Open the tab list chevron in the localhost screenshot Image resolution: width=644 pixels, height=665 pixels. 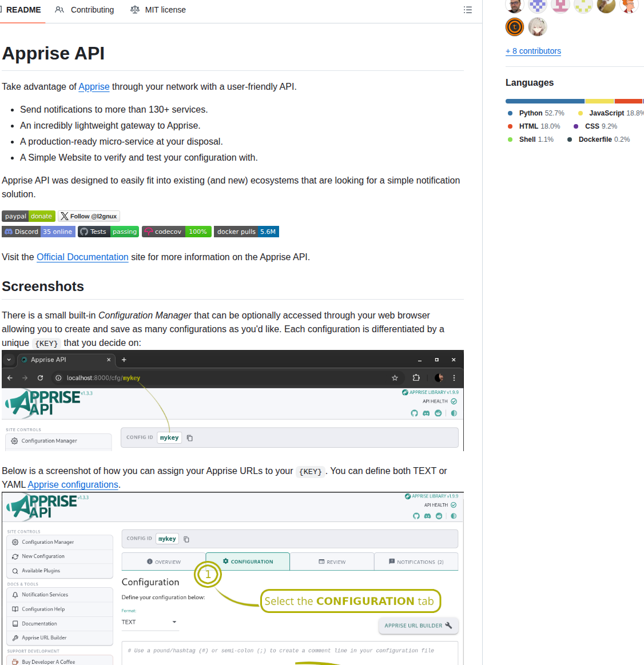(9, 360)
